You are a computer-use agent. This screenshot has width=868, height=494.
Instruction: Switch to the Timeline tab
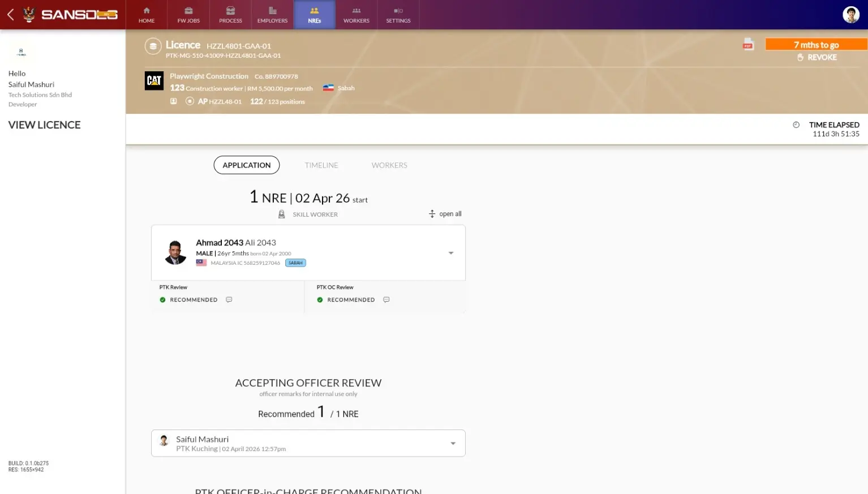[x=321, y=165]
